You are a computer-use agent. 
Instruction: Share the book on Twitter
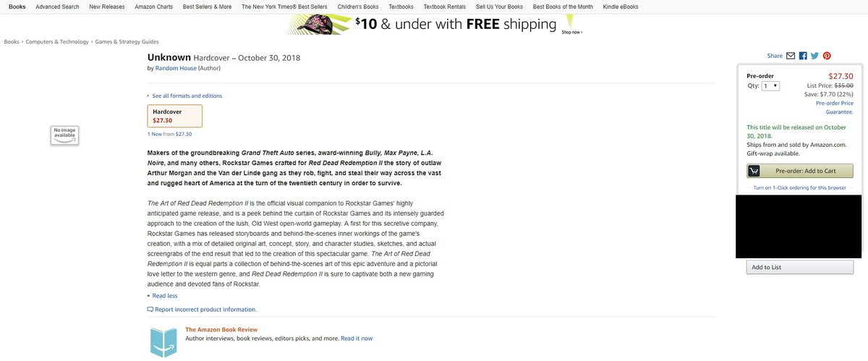click(814, 56)
